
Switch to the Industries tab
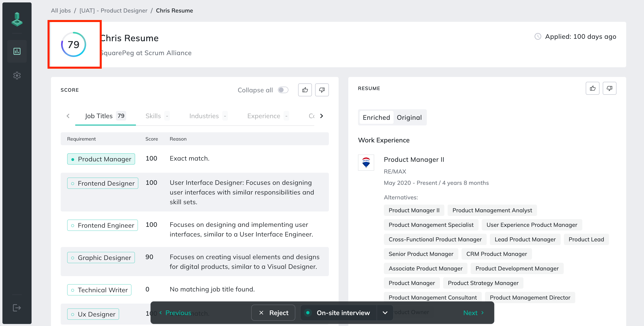point(209,116)
